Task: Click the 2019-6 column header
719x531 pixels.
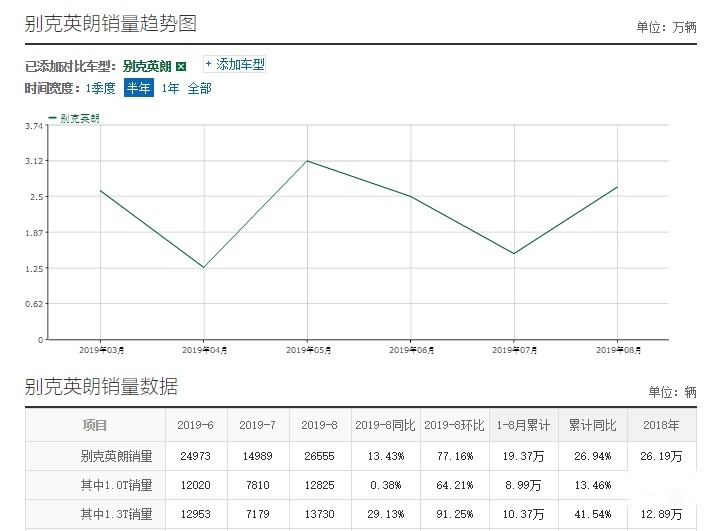Action: coord(195,425)
